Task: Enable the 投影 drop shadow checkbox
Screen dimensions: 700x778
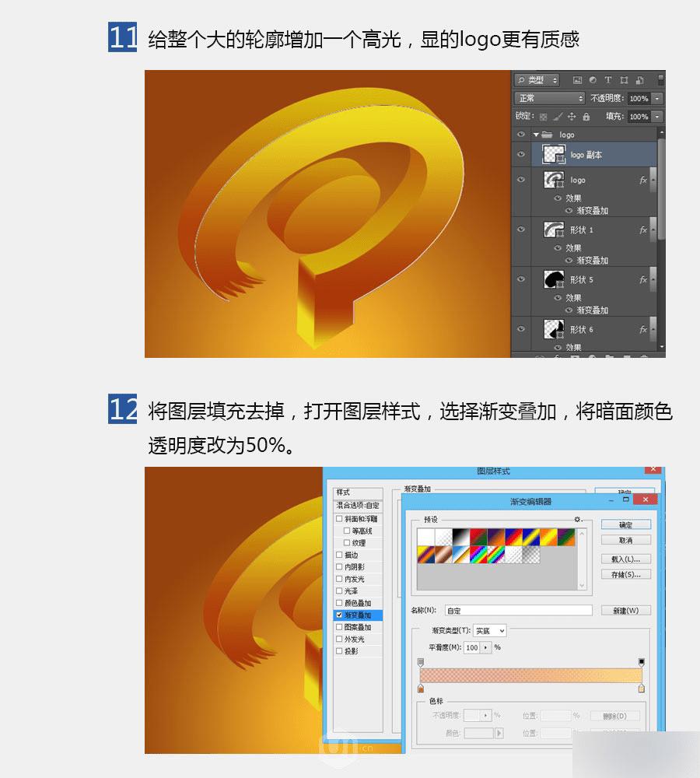Action: pos(340,650)
